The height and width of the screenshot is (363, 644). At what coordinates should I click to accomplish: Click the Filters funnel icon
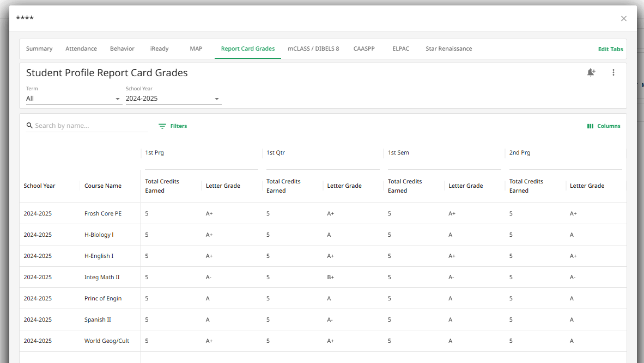pyautogui.click(x=162, y=126)
